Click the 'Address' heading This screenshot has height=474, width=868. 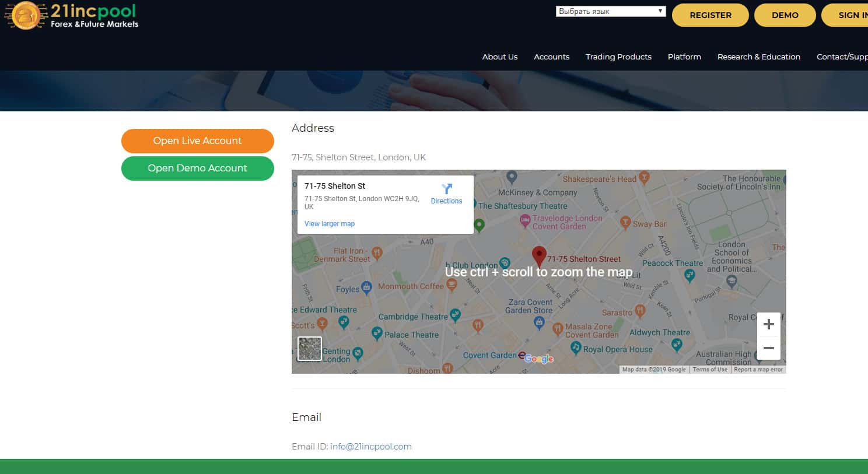click(313, 128)
